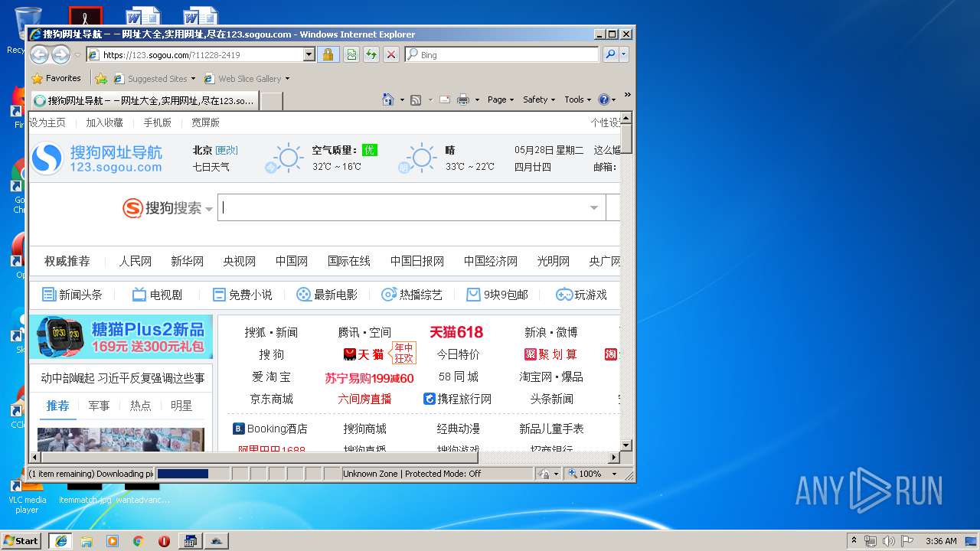
Task: Go back with the IE Back arrow
Action: [39, 54]
